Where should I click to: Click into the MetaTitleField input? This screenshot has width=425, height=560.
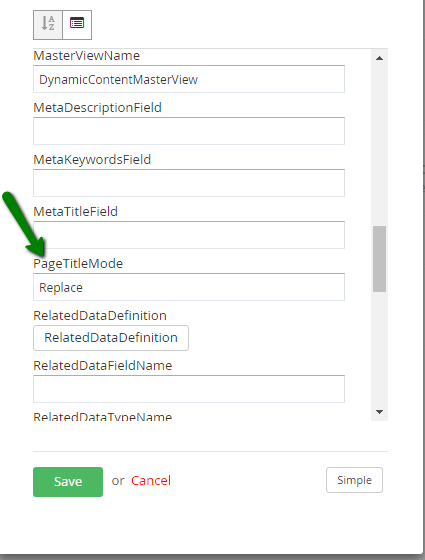tap(189, 235)
